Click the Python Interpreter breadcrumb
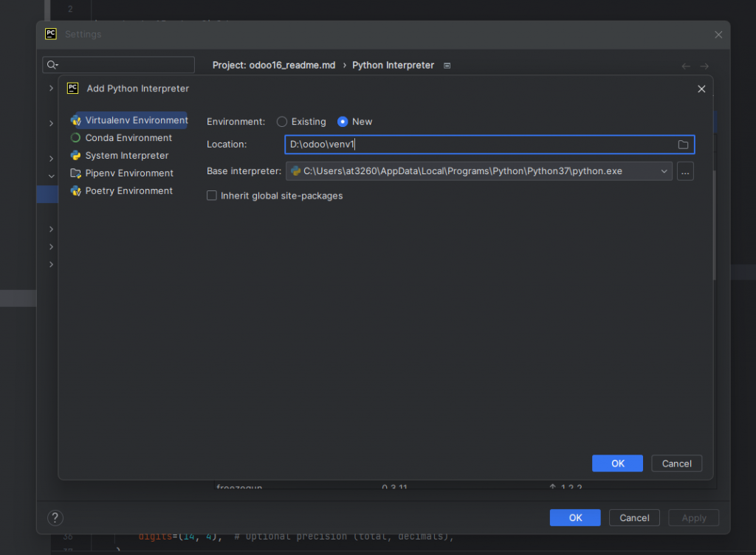756x555 pixels. (x=393, y=65)
